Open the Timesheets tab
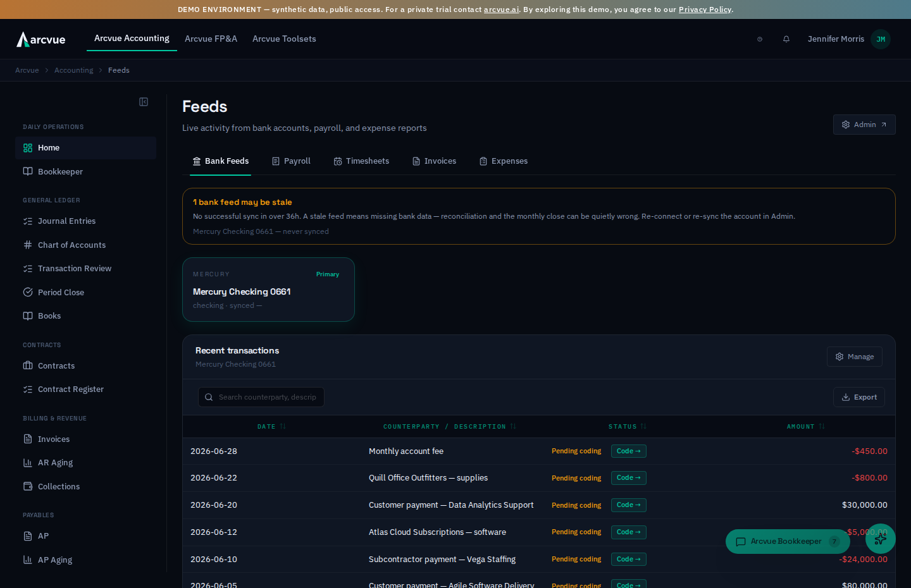Viewport: 911px width, 588px height. tap(361, 161)
